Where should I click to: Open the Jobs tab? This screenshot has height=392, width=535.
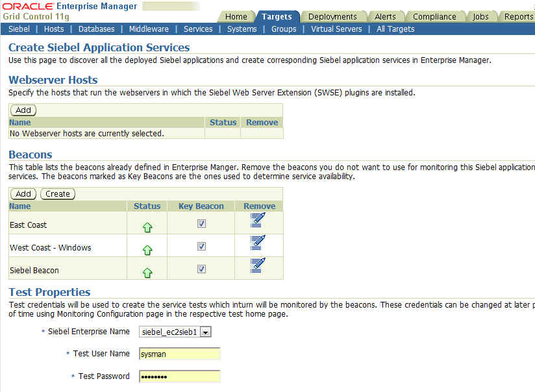(x=480, y=17)
